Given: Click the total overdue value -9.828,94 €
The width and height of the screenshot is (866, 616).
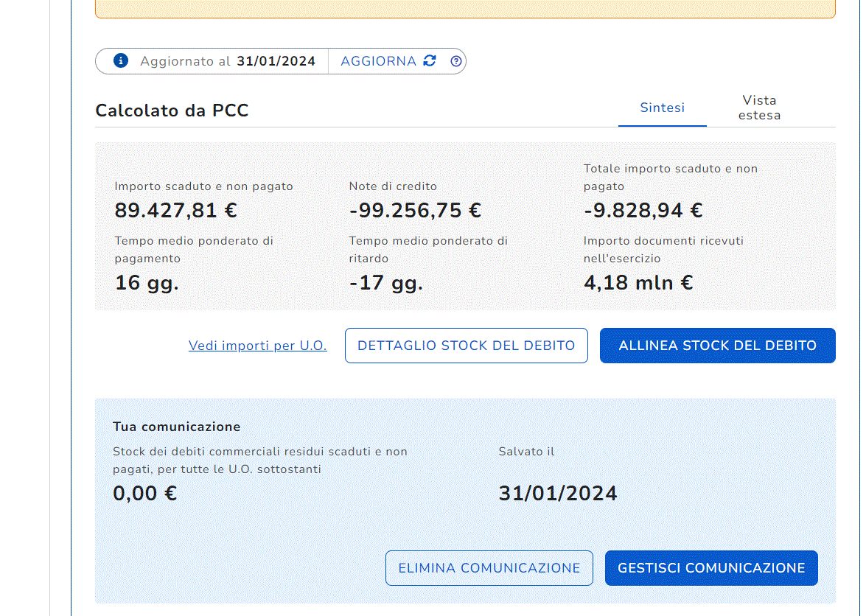Looking at the screenshot, I should (x=643, y=211).
